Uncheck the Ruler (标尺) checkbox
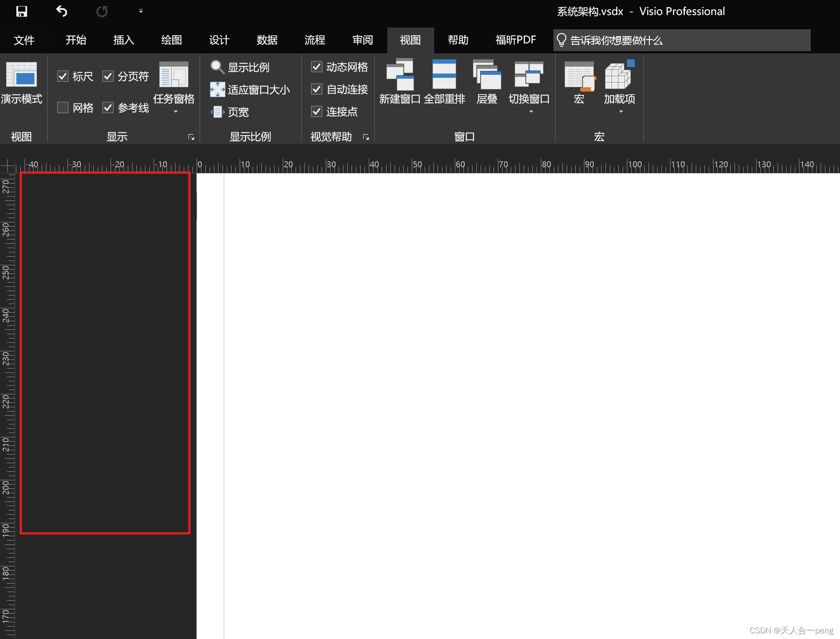840x639 pixels. pyautogui.click(x=63, y=76)
